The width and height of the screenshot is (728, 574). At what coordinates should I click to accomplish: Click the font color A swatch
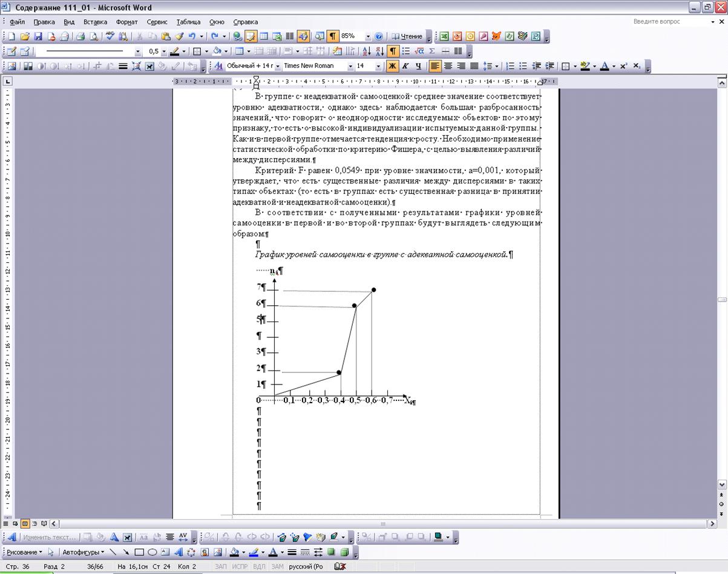(604, 66)
